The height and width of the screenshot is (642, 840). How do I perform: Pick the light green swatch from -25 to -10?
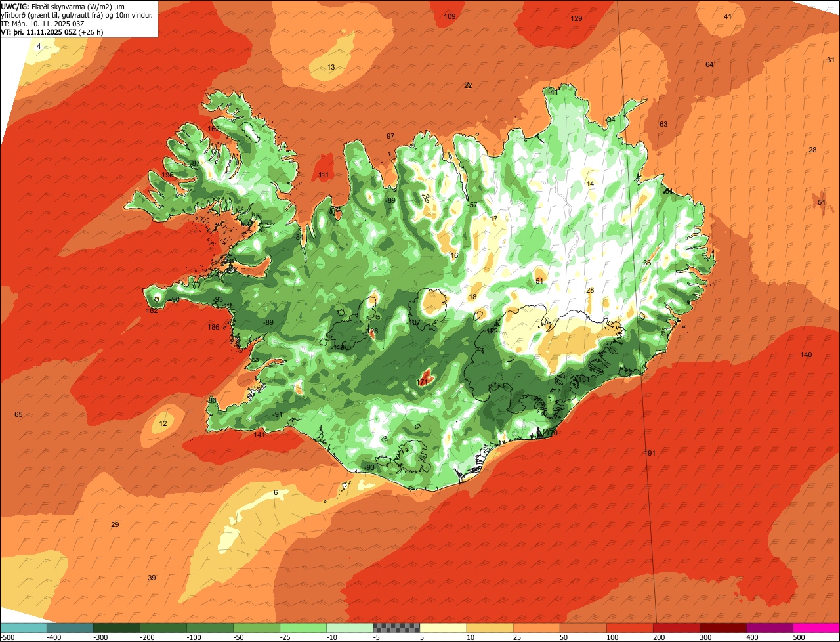coord(303,628)
